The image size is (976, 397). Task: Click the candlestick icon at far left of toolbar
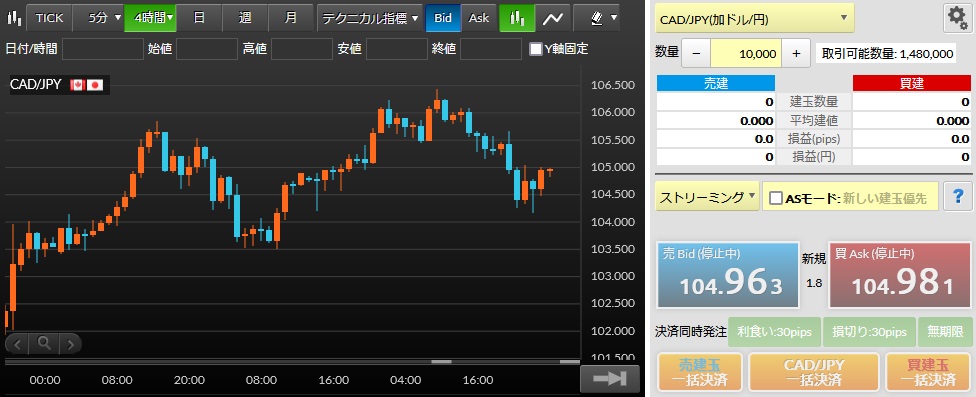[13, 18]
